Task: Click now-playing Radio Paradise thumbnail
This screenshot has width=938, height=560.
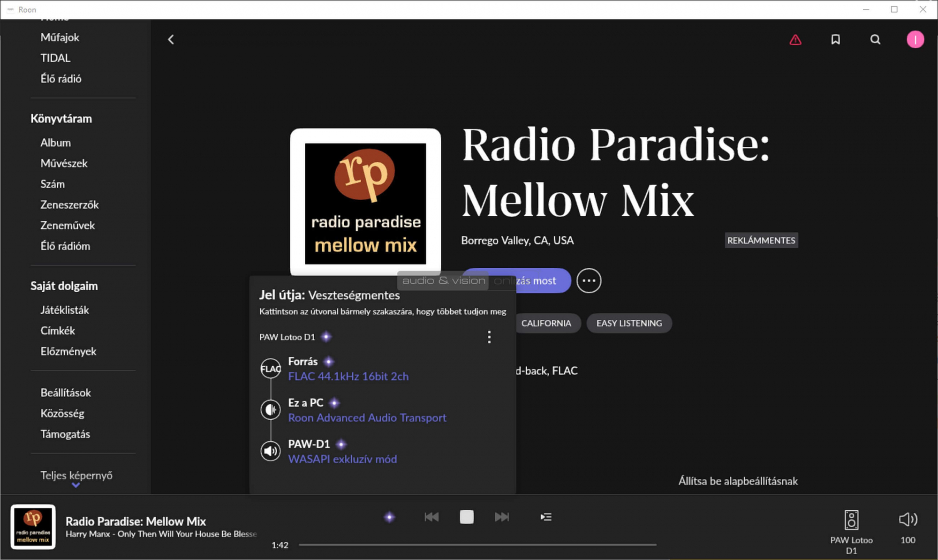Action: tap(33, 527)
